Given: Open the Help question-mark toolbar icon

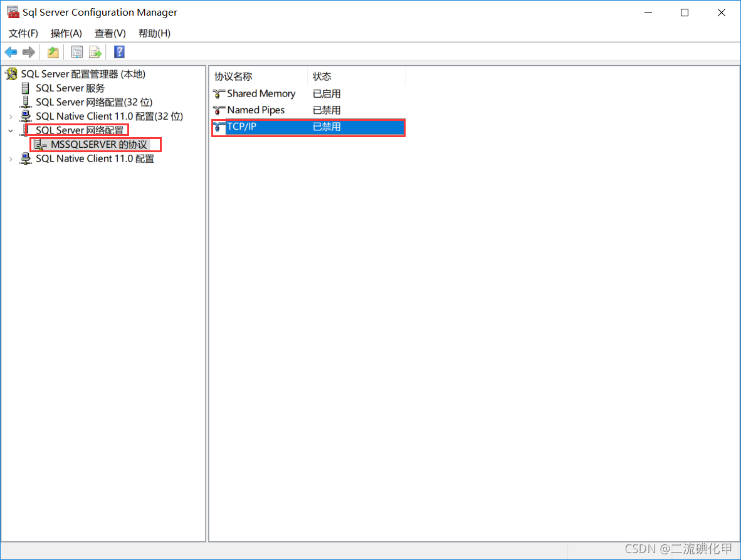Looking at the screenshot, I should coord(119,52).
